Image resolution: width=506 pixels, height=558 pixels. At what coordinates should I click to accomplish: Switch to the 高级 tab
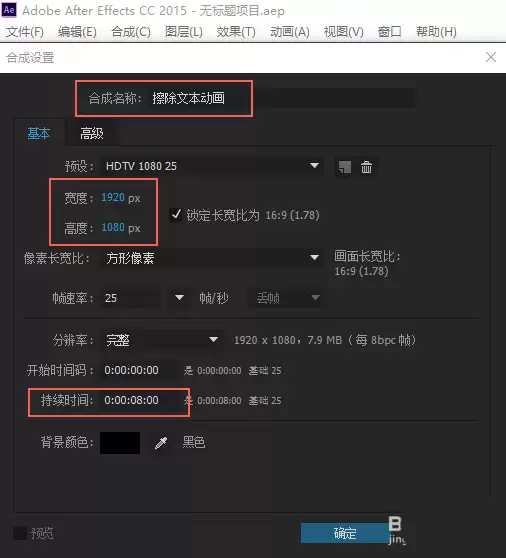click(92, 133)
